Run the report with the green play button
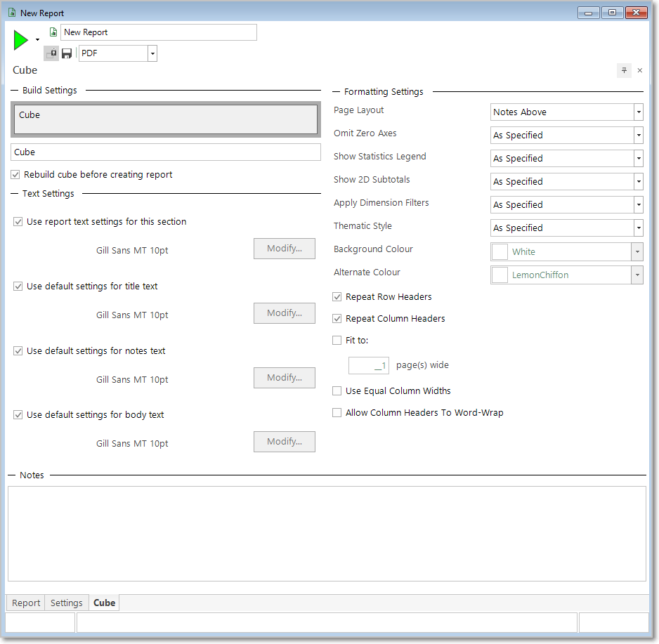This screenshot has height=644, width=659. (x=20, y=40)
